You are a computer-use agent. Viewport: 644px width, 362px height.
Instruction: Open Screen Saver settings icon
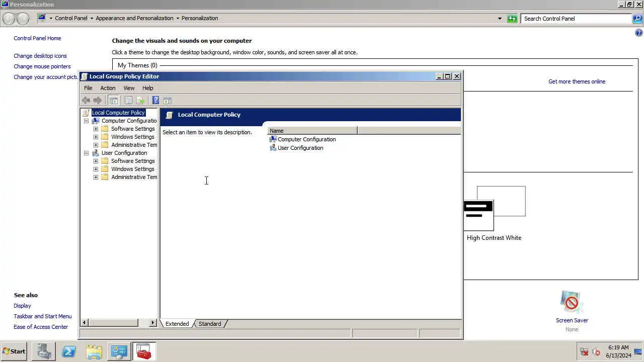click(x=572, y=302)
